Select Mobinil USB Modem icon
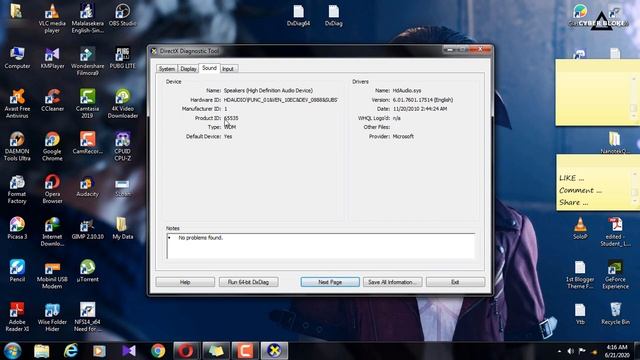The width and height of the screenshot is (640, 360). click(52, 275)
